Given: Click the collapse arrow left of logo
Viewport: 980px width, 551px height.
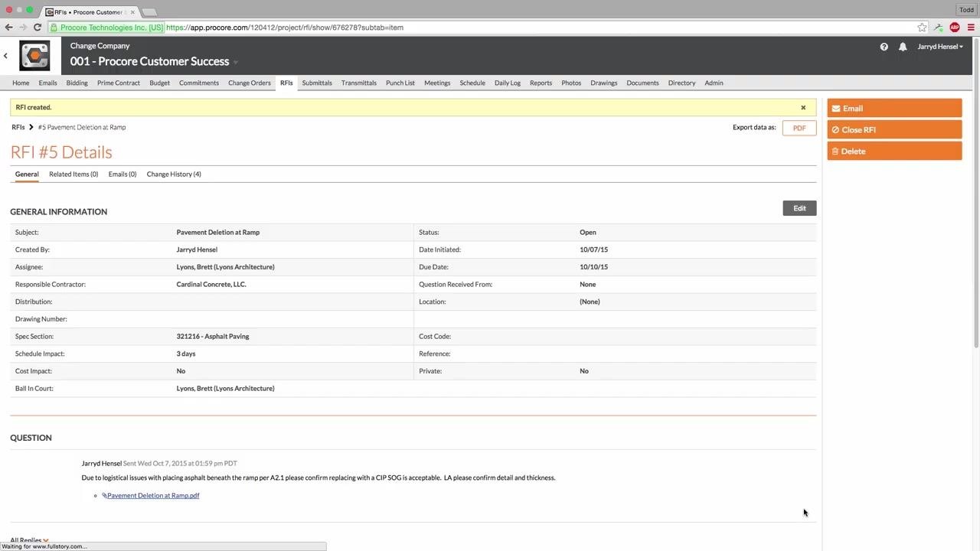Looking at the screenshot, I should [5, 56].
